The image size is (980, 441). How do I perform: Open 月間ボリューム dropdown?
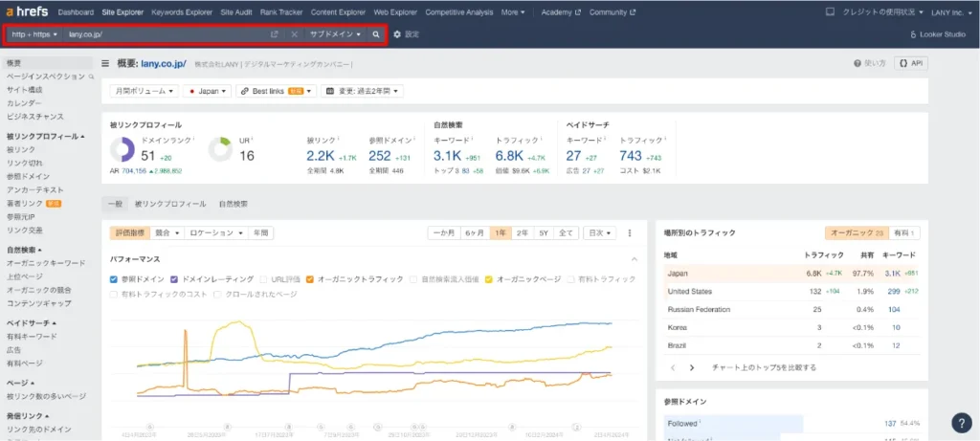pyautogui.click(x=145, y=91)
